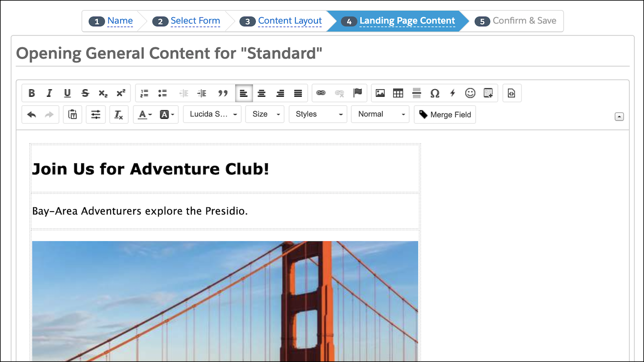Open the Styles dropdown

(318, 114)
